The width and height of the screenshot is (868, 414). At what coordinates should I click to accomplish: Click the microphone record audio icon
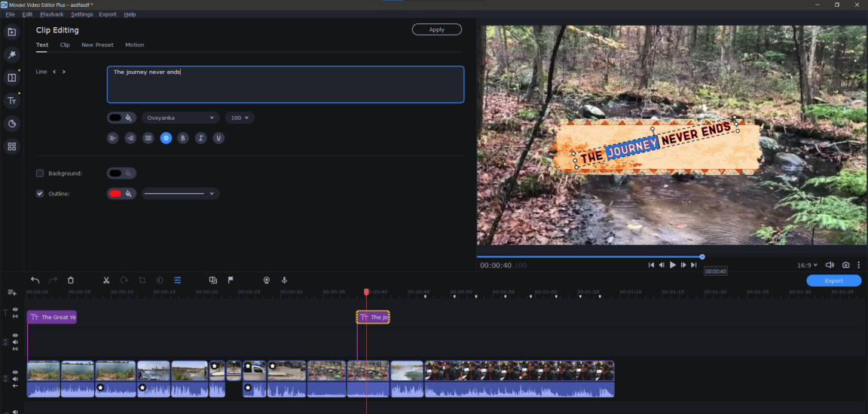[284, 280]
